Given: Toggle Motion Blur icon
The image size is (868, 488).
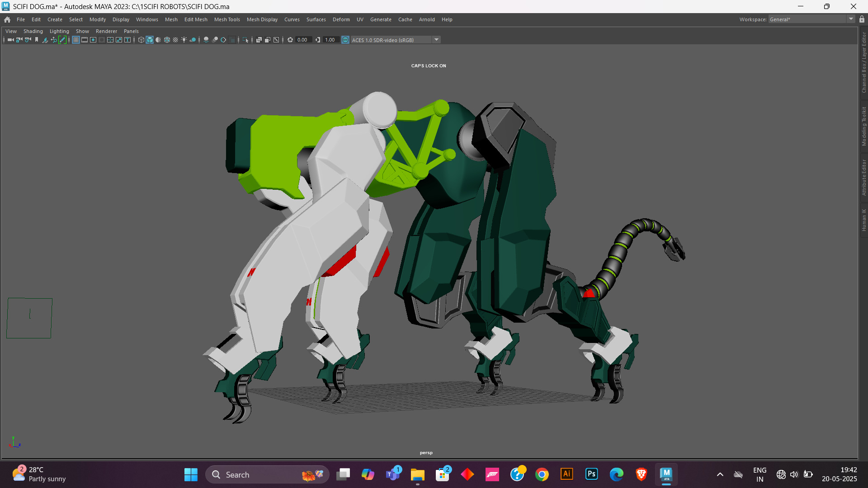Looking at the screenshot, I should [x=215, y=40].
